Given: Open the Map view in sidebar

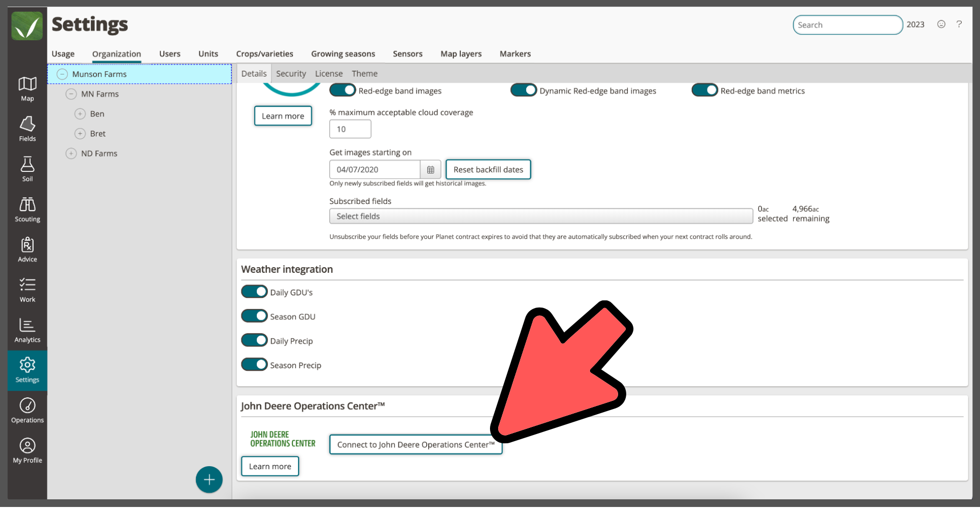Looking at the screenshot, I should [27, 89].
